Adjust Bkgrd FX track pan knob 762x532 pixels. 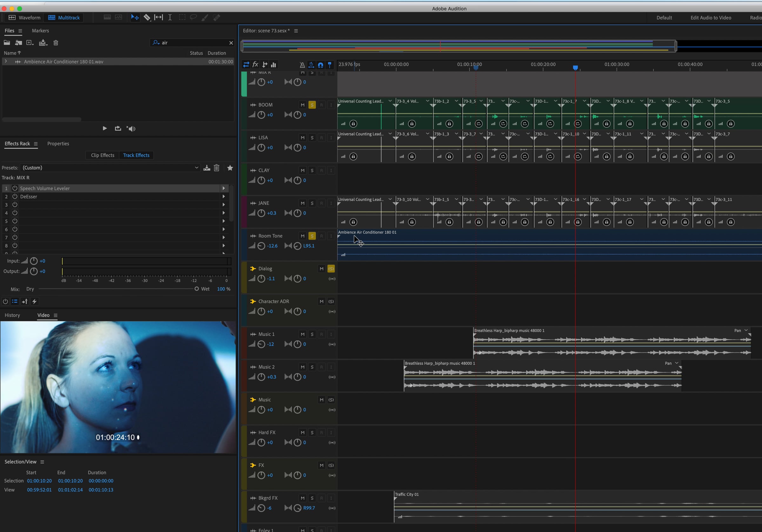click(x=297, y=508)
